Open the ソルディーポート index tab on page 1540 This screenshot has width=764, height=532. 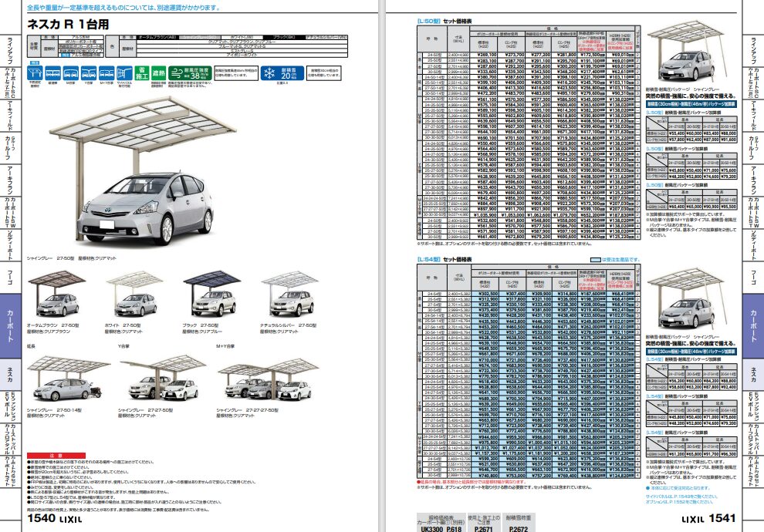(10, 245)
